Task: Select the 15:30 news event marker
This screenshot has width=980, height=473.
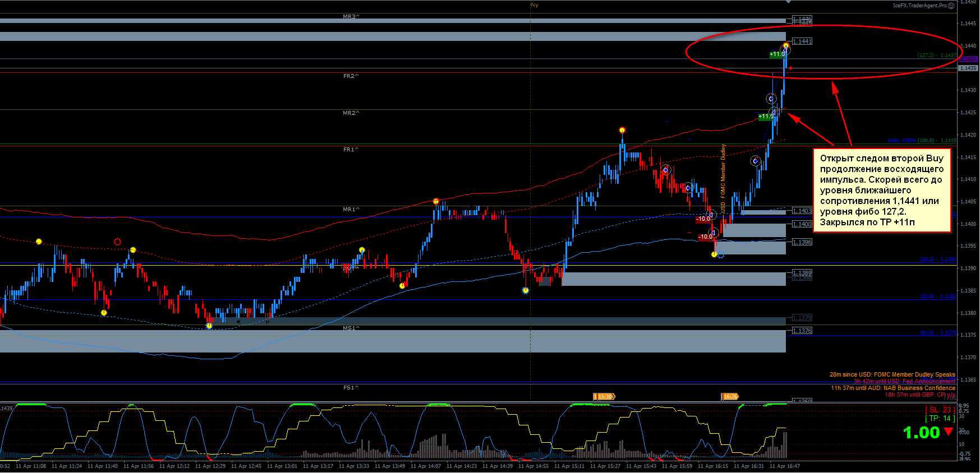Action: pyautogui.click(x=604, y=396)
